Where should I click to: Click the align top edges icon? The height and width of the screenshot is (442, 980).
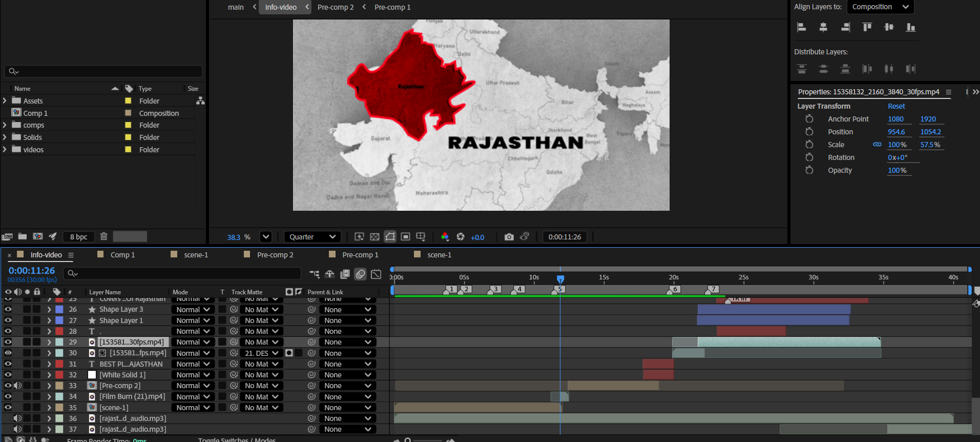(x=867, y=27)
